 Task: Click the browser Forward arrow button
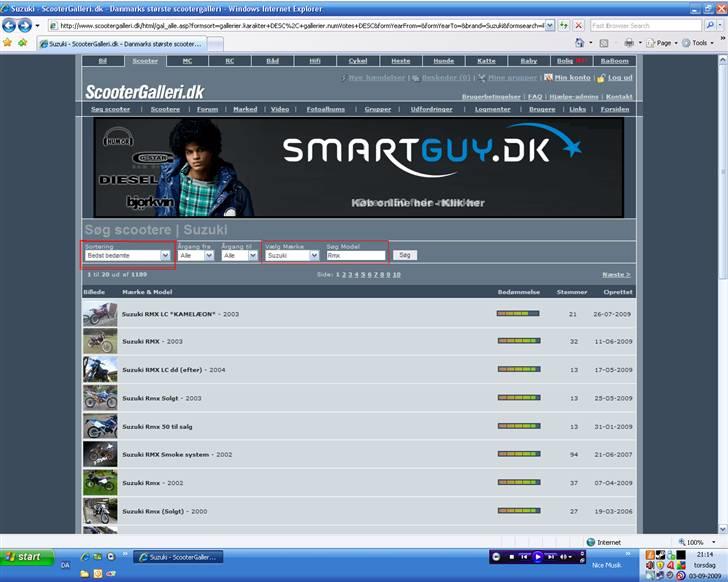pos(25,25)
